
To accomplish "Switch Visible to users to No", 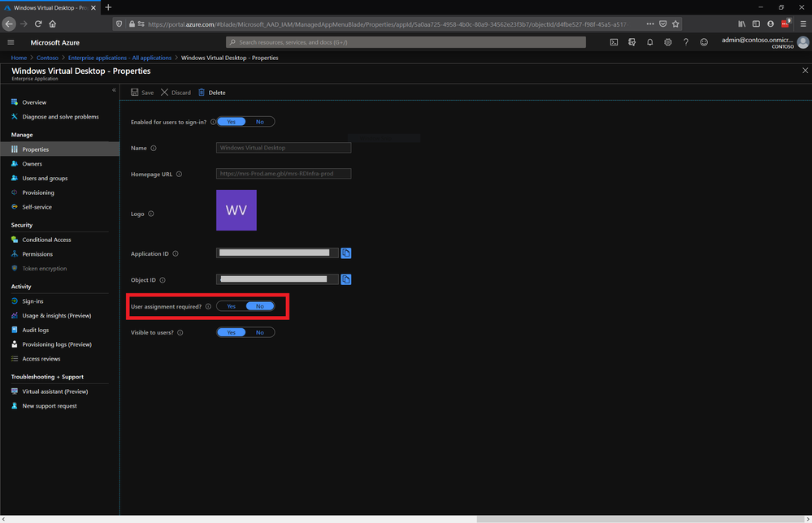I will (x=260, y=332).
